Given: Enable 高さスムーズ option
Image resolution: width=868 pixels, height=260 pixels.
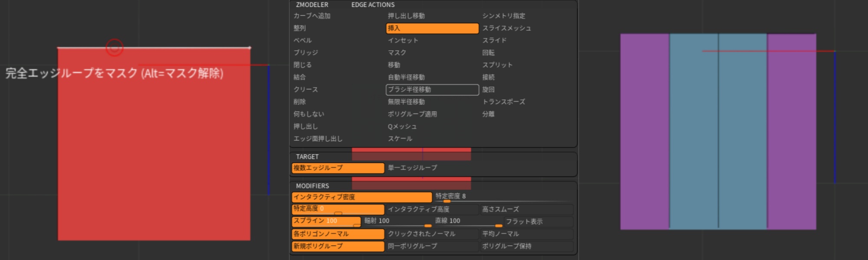Looking at the screenshot, I should (x=526, y=209).
